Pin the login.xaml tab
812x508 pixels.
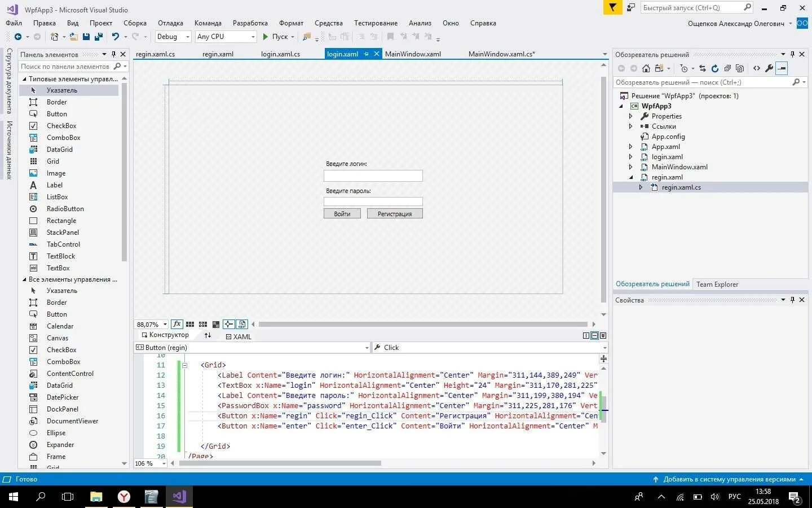367,54
